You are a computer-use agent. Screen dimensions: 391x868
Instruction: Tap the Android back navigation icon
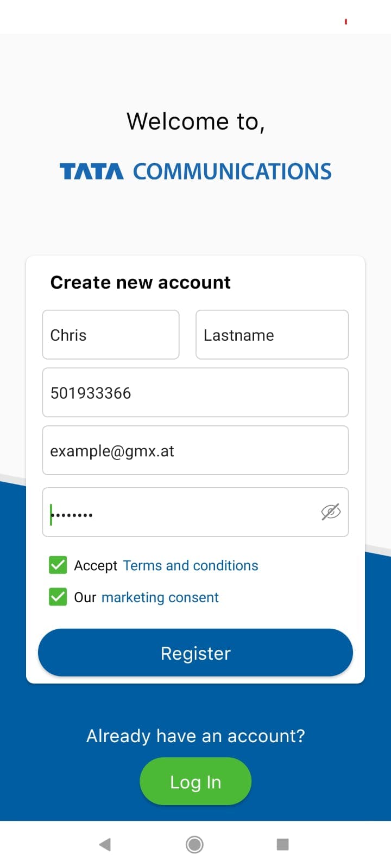click(105, 844)
